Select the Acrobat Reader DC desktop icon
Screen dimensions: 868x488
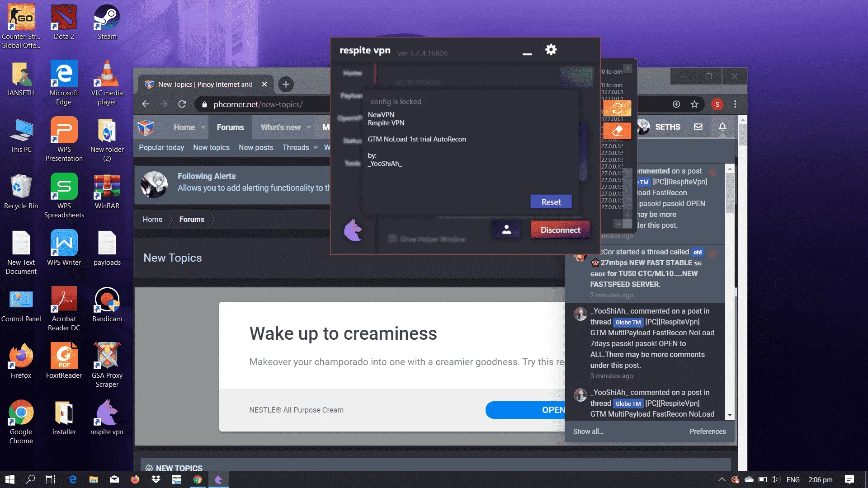pos(64,309)
